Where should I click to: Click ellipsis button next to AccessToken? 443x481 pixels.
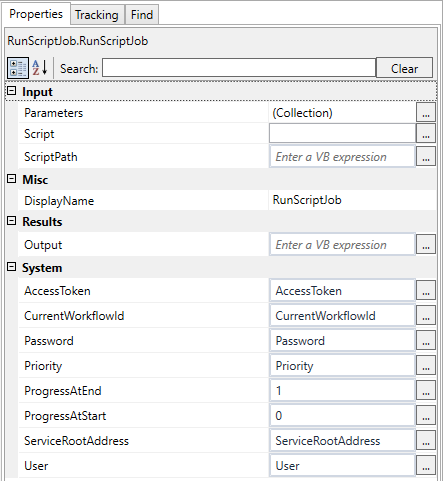pyautogui.click(x=426, y=290)
